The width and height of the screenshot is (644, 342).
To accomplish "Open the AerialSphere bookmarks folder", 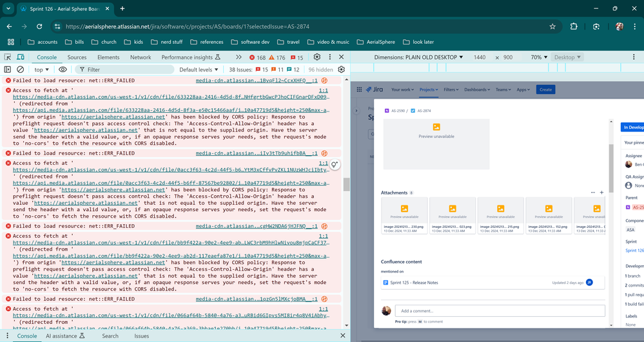I will pos(376,42).
